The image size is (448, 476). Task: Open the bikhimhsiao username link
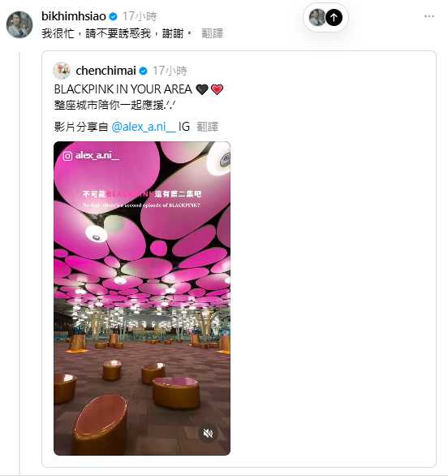click(x=74, y=16)
